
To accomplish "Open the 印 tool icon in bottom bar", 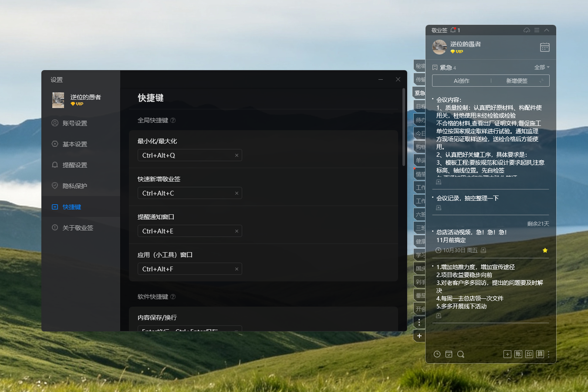I will [529, 354].
